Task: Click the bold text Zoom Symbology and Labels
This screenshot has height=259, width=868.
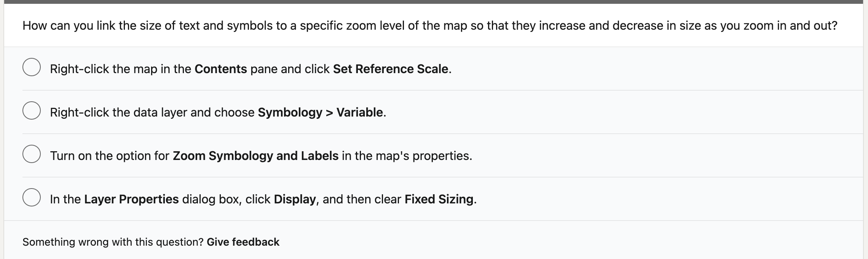Action: pos(255,155)
